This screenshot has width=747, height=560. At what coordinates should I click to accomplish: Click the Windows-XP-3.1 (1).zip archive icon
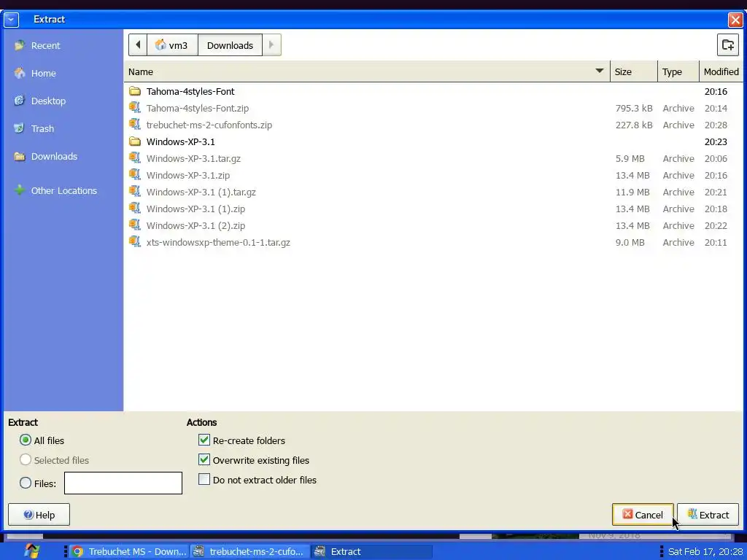pyautogui.click(x=135, y=208)
